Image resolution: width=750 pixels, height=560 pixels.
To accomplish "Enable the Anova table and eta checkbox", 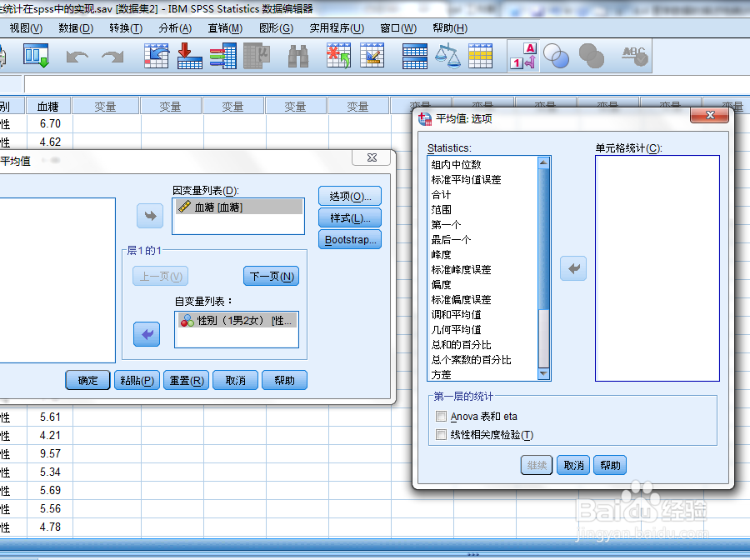I will (441, 417).
